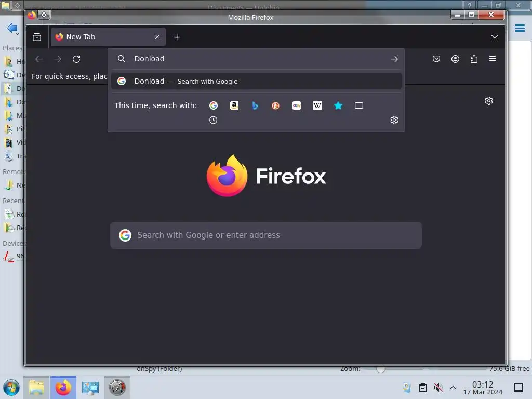Screen dimensions: 532x399
Task: Open Firefox account button
Action: pyautogui.click(x=455, y=59)
